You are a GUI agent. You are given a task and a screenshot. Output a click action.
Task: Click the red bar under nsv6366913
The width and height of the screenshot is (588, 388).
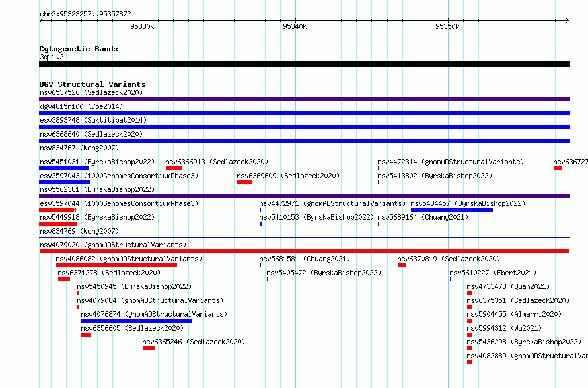[x=174, y=168]
